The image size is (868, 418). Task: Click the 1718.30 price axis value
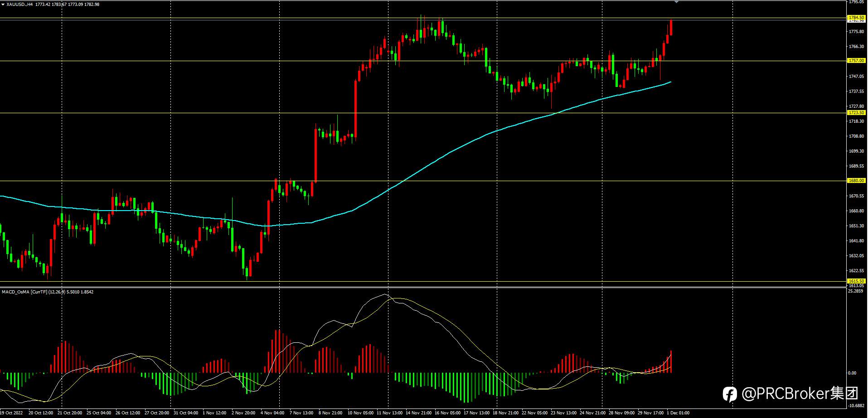[856, 121]
